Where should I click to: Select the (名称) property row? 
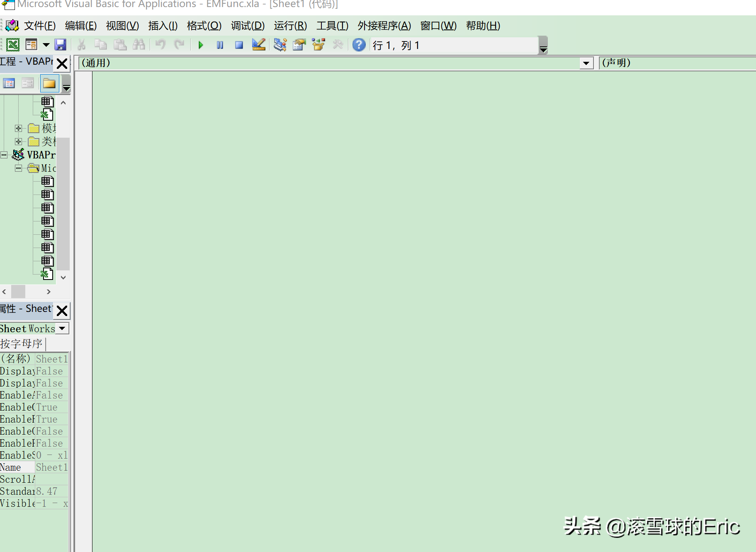[x=34, y=359]
